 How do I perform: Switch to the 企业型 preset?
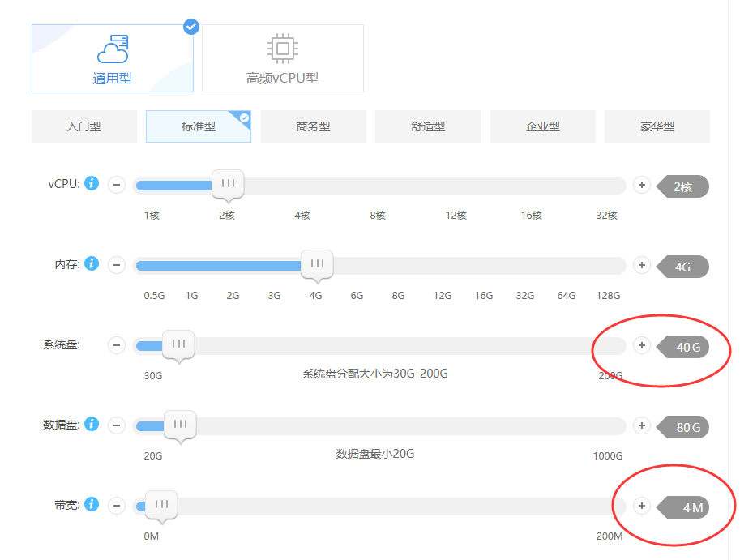pyautogui.click(x=542, y=126)
